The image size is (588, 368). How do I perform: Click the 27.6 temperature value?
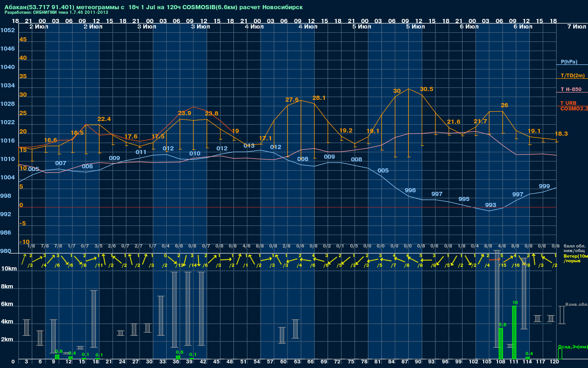click(292, 100)
